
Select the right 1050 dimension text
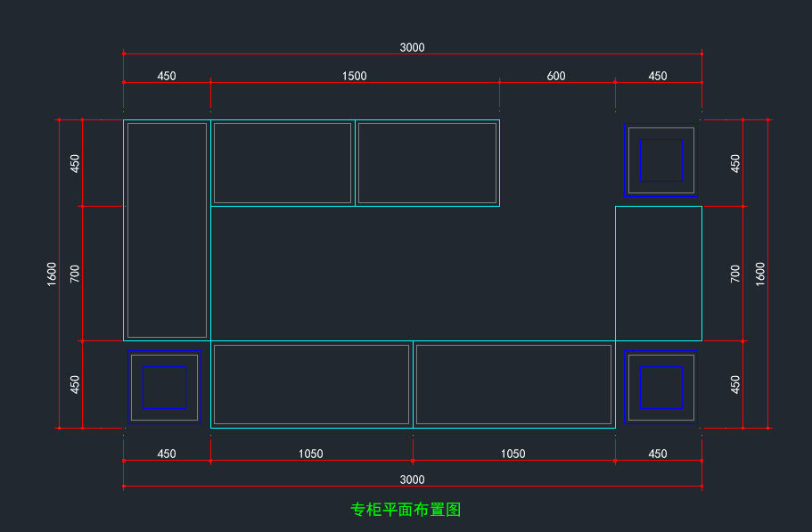pyautogui.click(x=513, y=454)
